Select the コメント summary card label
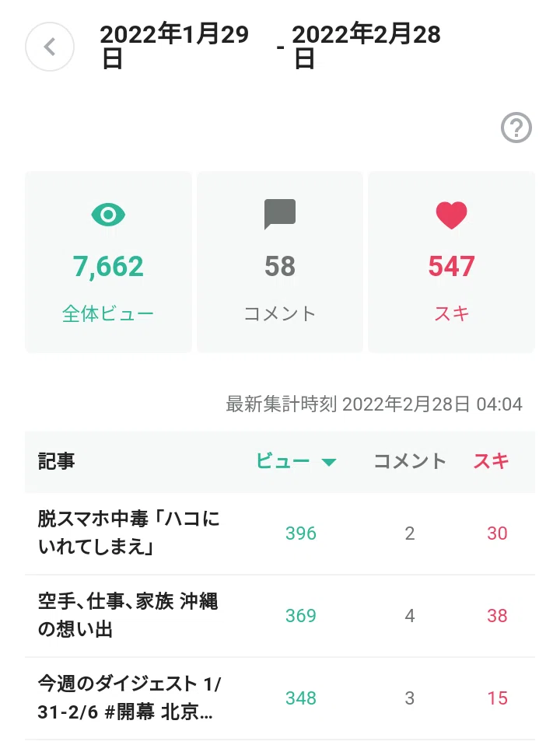The width and height of the screenshot is (560, 752). point(280,313)
